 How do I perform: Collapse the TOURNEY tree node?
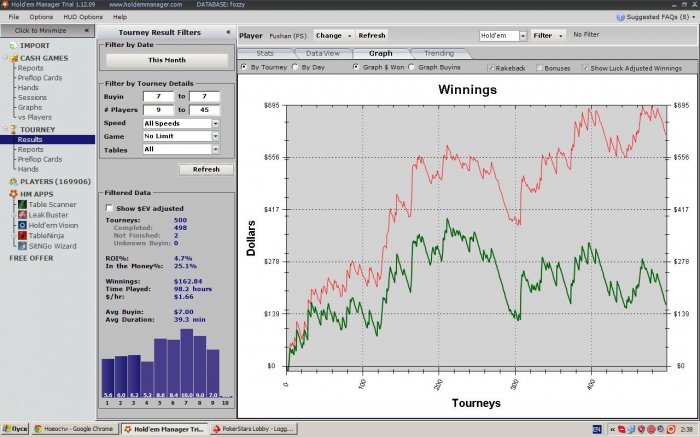click(5, 129)
